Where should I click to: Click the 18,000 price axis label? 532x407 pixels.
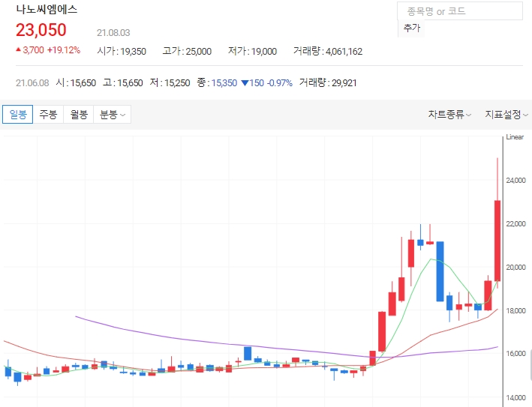(x=515, y=311)
